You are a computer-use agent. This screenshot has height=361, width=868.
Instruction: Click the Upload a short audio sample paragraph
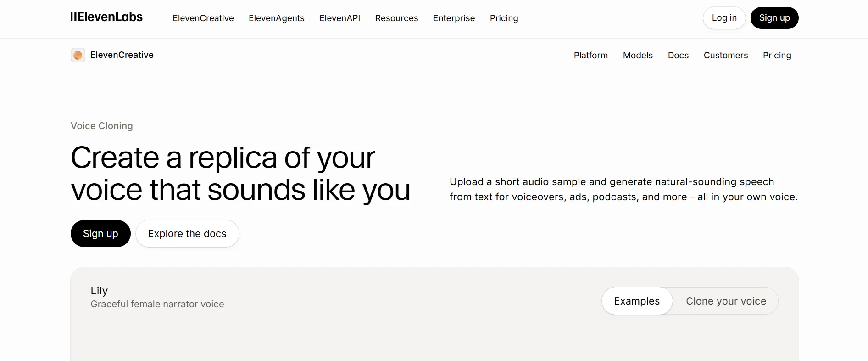[x=623, y=189]
